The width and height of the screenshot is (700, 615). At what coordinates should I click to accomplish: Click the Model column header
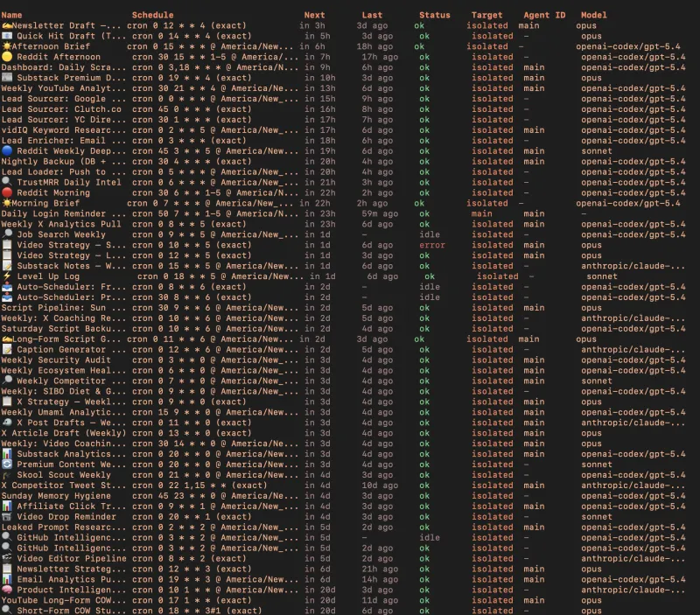pos(594,15)
